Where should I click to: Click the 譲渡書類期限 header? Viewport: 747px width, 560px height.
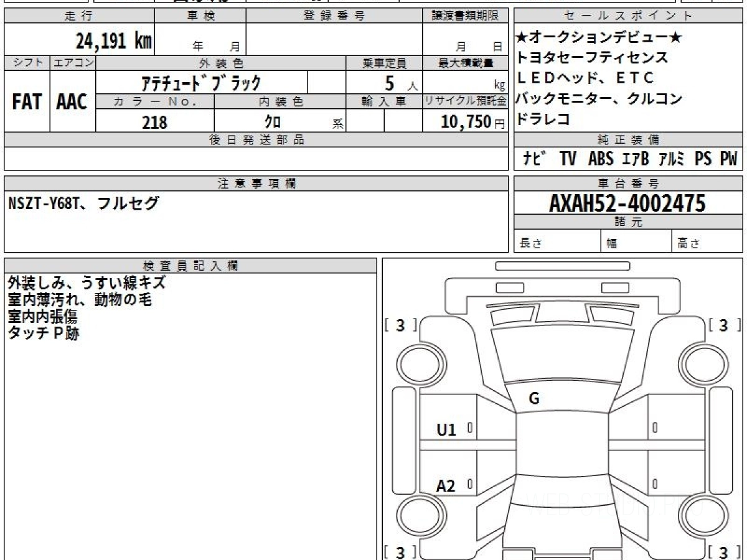point(465,16)
